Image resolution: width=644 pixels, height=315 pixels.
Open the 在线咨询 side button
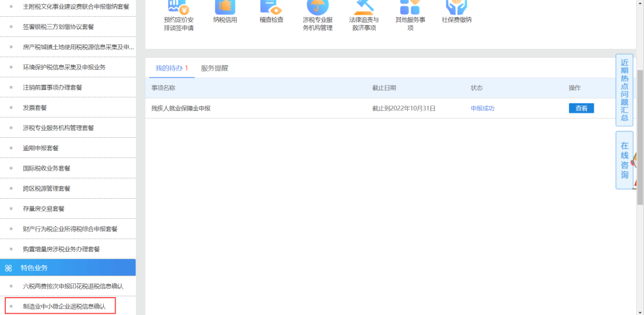click(624, 160)
